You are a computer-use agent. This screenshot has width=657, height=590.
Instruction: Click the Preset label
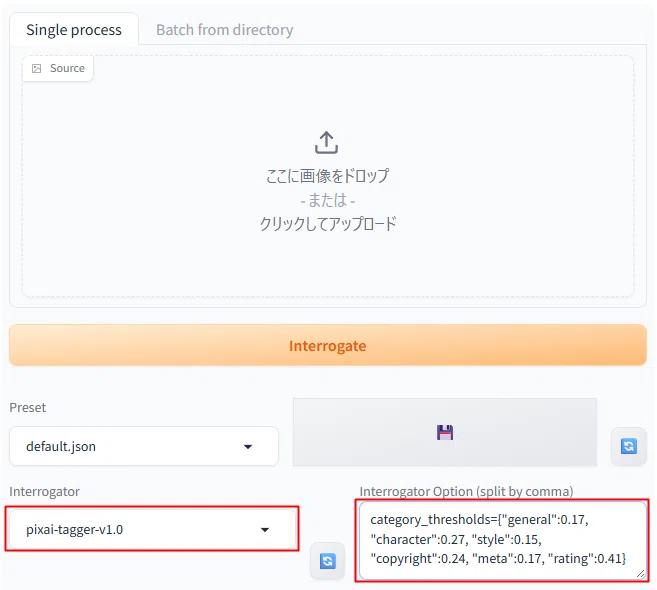point(28,407)
